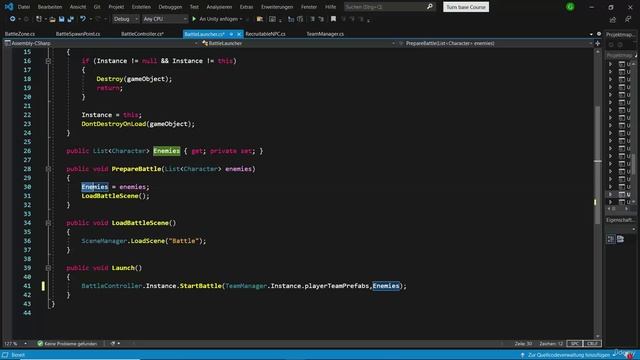The width and height of the screenshot is (640, 360).
Task: Close the BattleLauncher.cs tab
Action: click(239, 34)
